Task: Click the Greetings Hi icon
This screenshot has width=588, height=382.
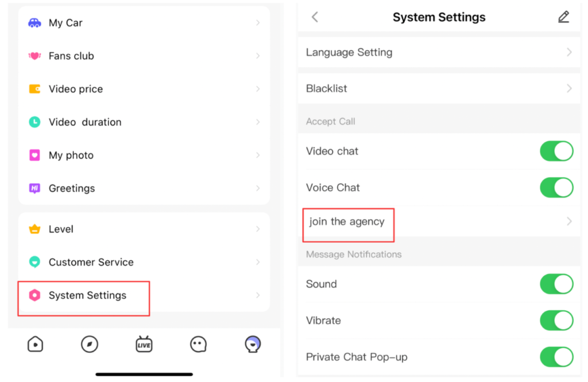Action: point(34,188)
